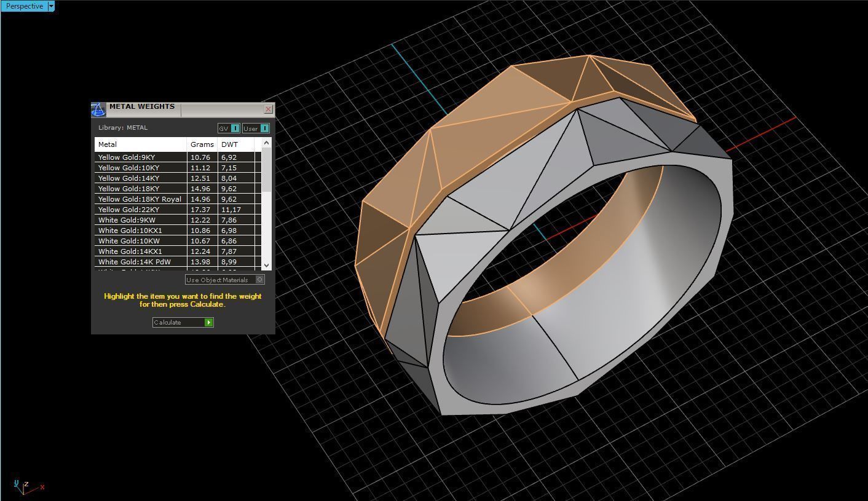The height and width of the screenshot is (501, 868).
Task: Click the DWT column header
Action: 236,144
